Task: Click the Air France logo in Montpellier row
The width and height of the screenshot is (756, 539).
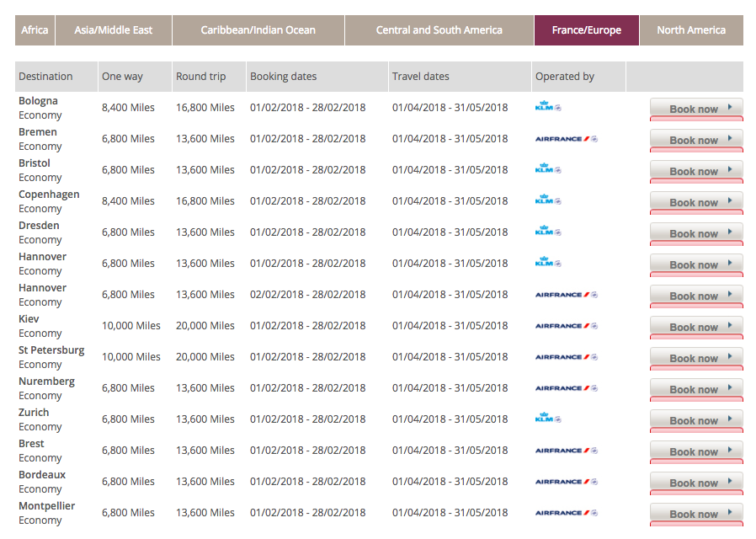Action: 567,513
